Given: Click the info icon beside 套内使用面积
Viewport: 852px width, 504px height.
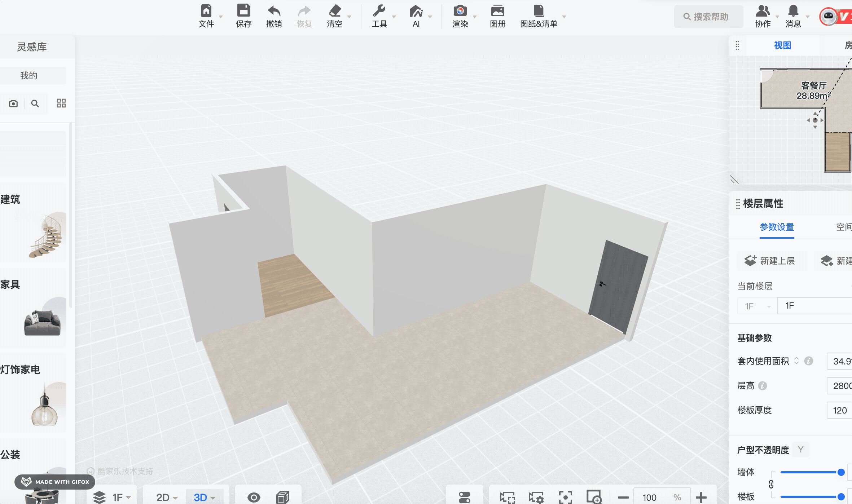Looking at the screenshot, I should 809,361.
